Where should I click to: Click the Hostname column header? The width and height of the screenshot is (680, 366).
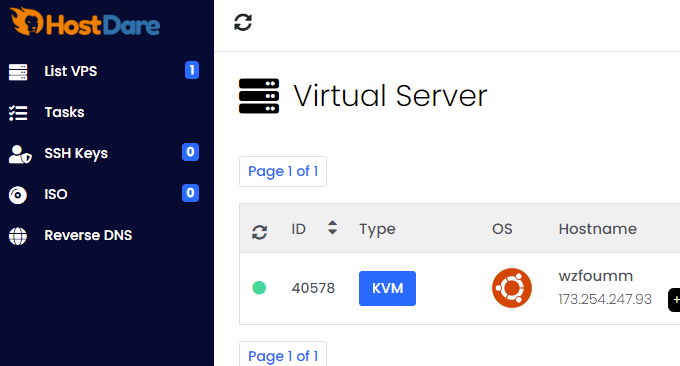click(x=598, y=229)
